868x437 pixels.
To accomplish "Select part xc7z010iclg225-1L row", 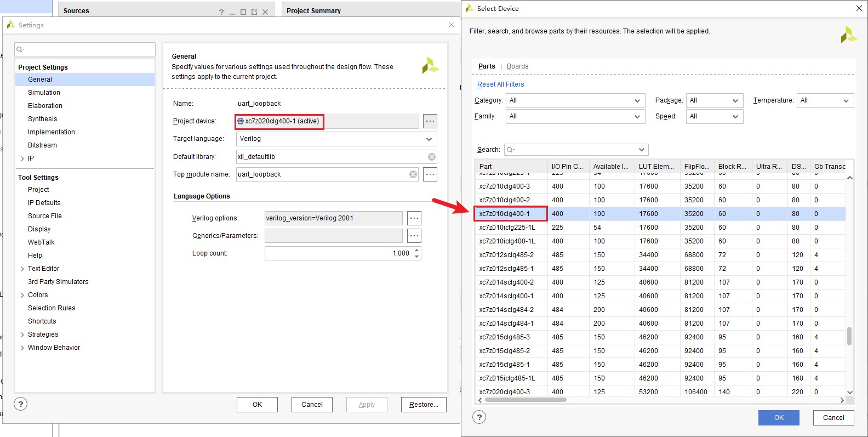I will (660, 228).
